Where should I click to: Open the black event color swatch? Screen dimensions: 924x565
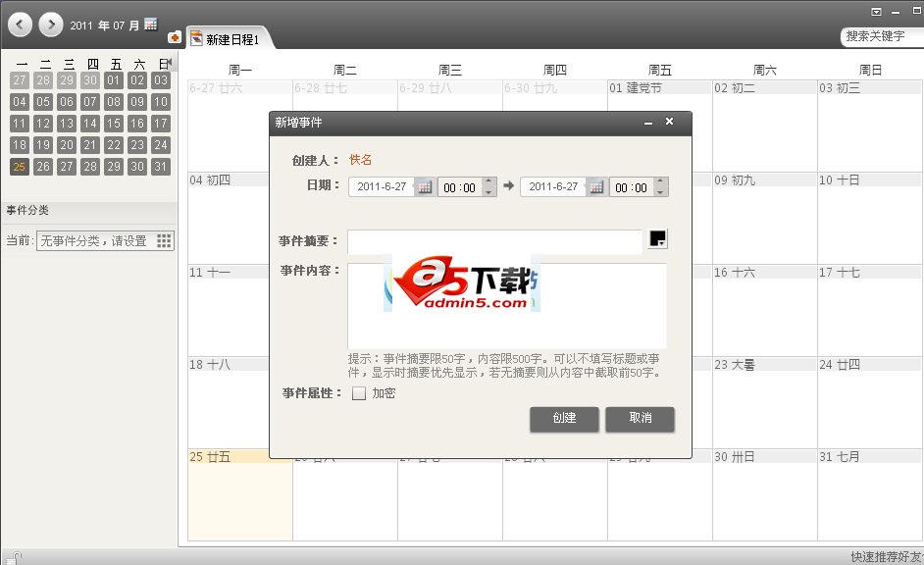[x=657, y=238]
